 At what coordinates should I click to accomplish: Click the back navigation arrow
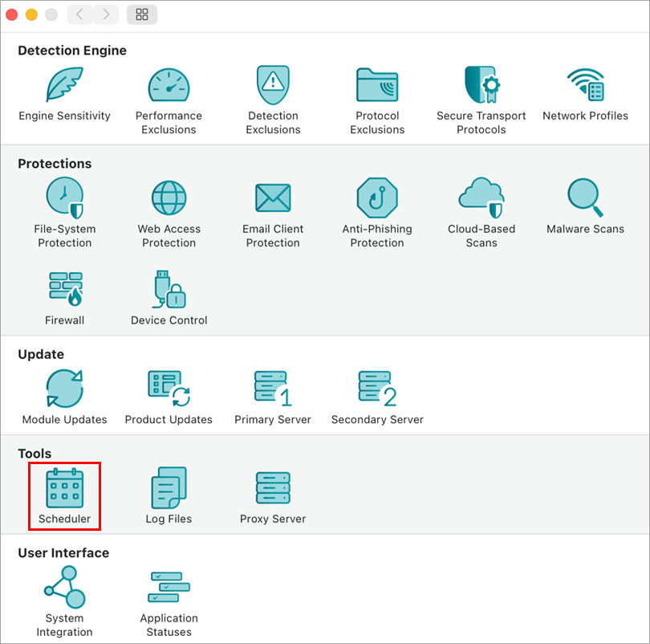coord(79,14)
